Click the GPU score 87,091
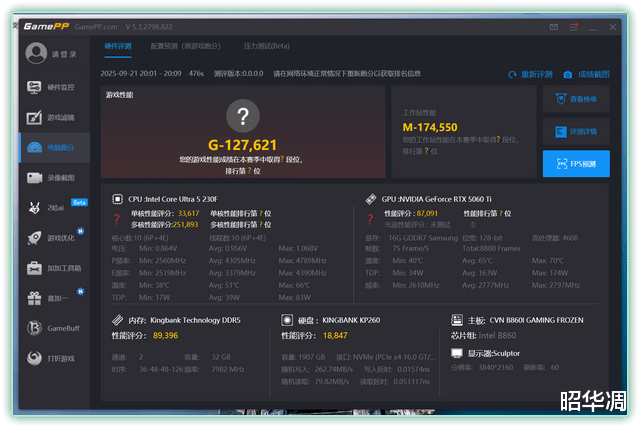This screenshot has height=428, width=640. (427, 213)
